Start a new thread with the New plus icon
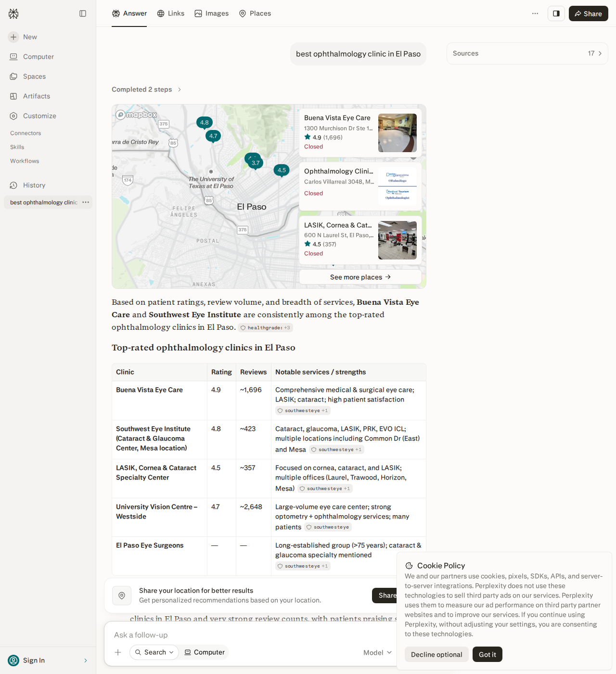The height and width of the screenshot is (674, 616). [13, 37]
